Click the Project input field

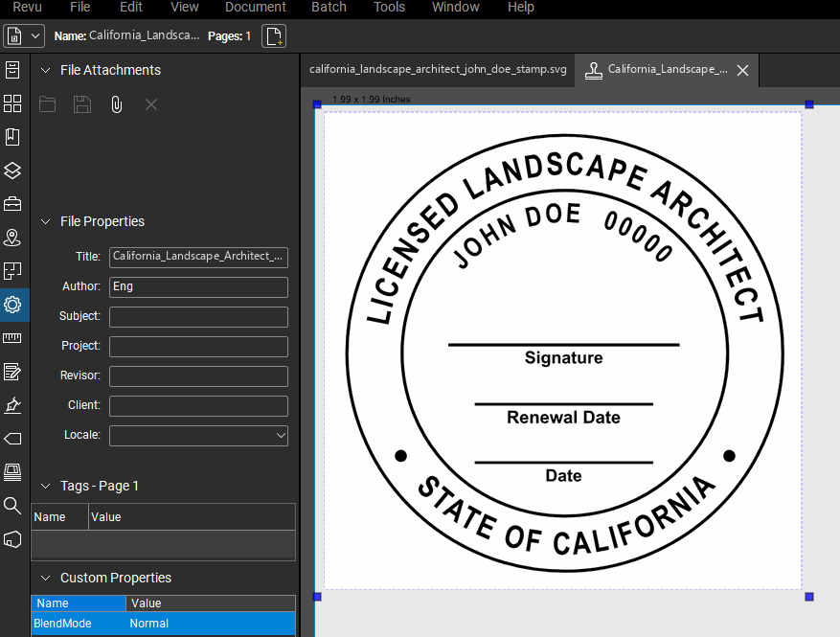pyautogui.click(x=198, y=347)
